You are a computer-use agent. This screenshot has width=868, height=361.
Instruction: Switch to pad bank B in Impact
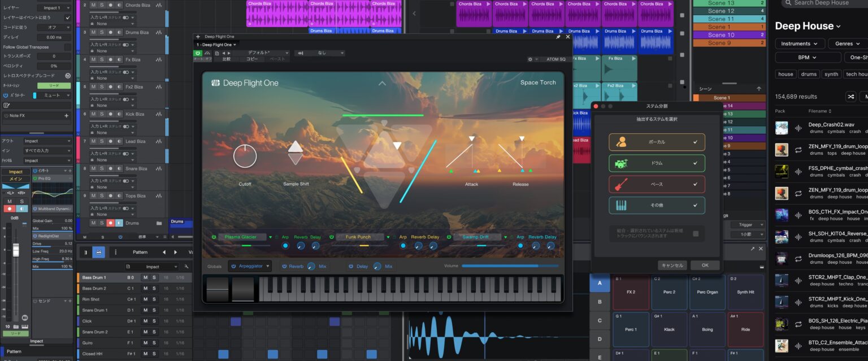tap(600, 302)
